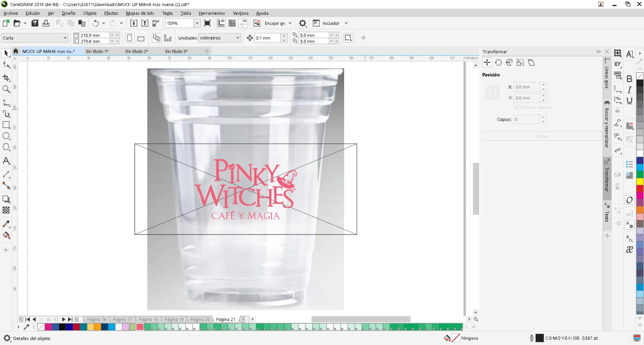Expand the Encajar en dropdown arrow

[290, 23]
